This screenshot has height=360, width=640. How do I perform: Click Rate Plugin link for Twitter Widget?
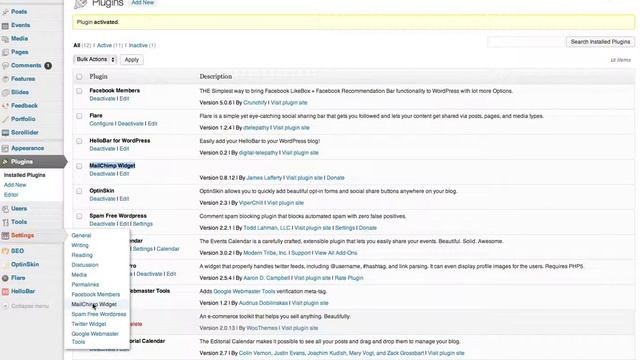pyautogui.click(x=349, y=278)
